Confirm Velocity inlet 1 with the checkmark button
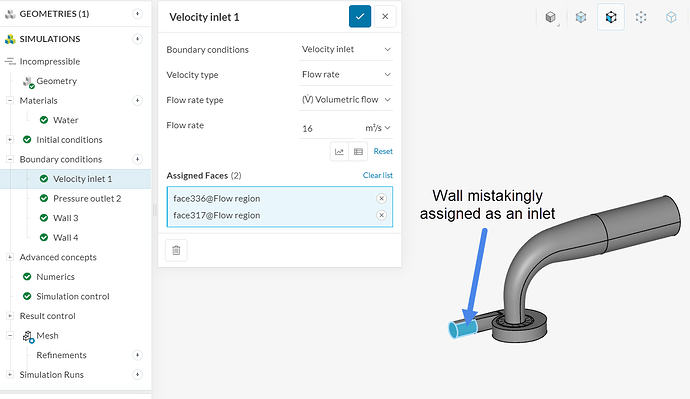Screen dimensions: 690x399 (x=360, y=17)
